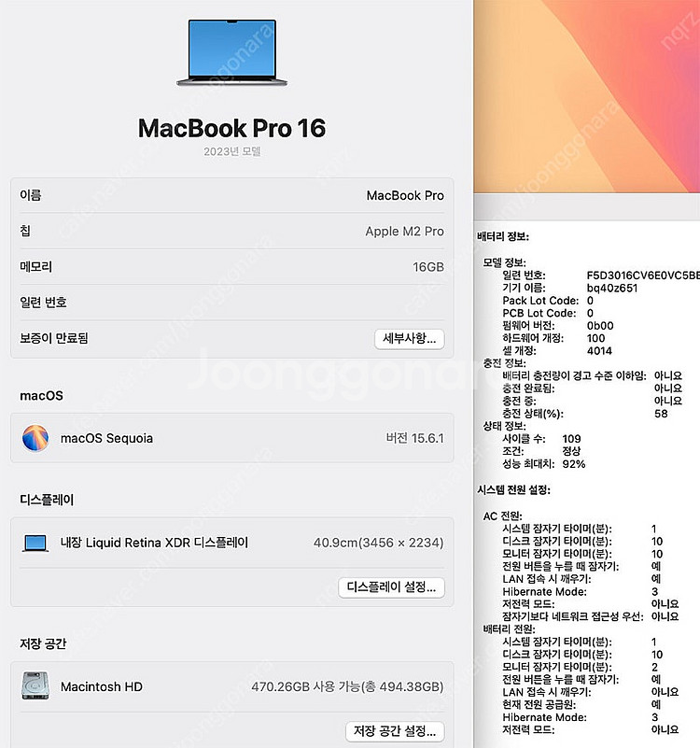Click the AC 전원: subheading
The height and width of the screenshot is (748, 700).
[x=502, y=516]
